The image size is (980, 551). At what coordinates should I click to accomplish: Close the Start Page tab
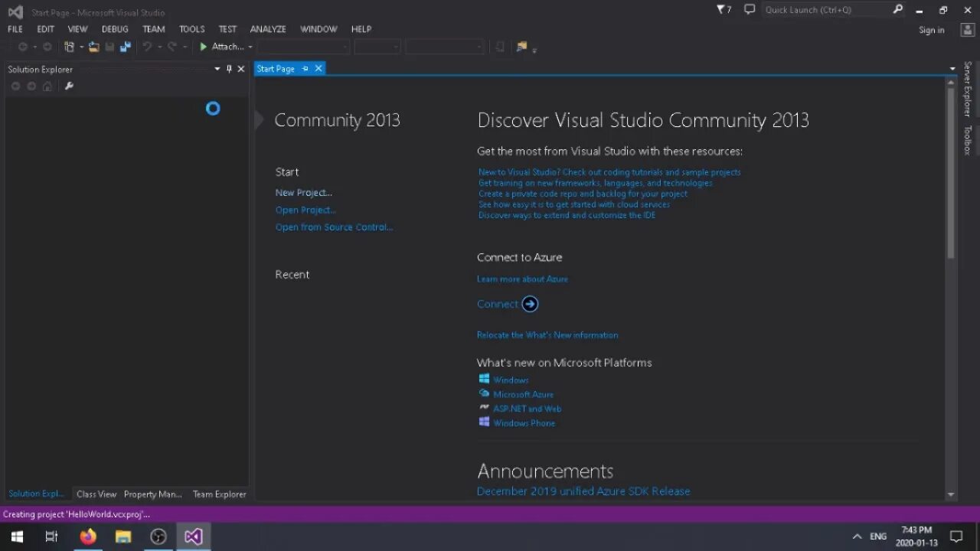pyautogui.click(x=318, y=68)
